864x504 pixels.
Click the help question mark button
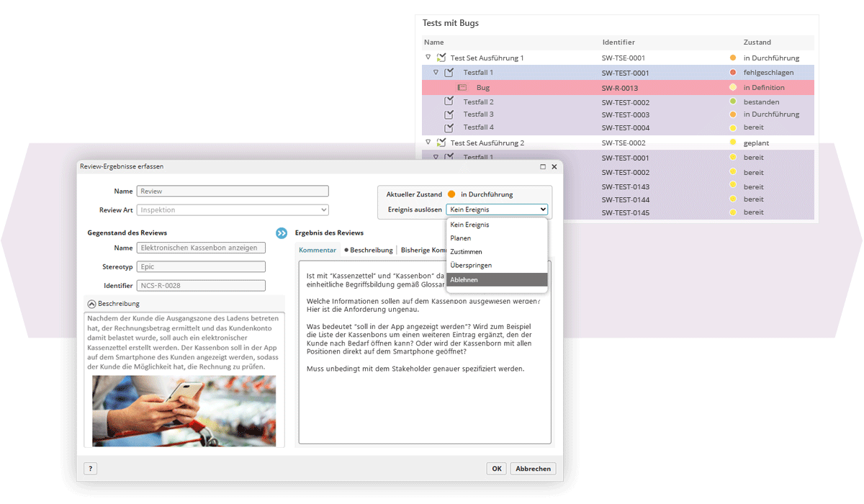pyautogui.click(x=90, y=469)
